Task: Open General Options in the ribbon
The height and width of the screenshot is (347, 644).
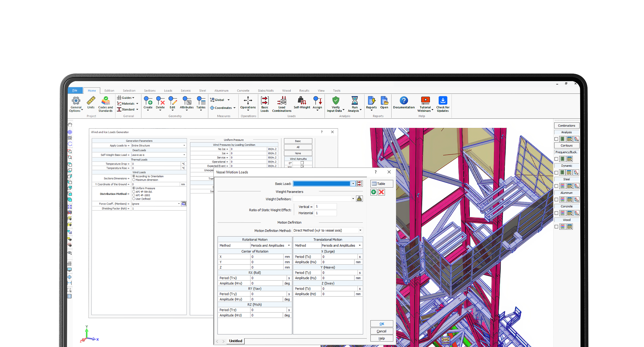Action: pos(76,104)
